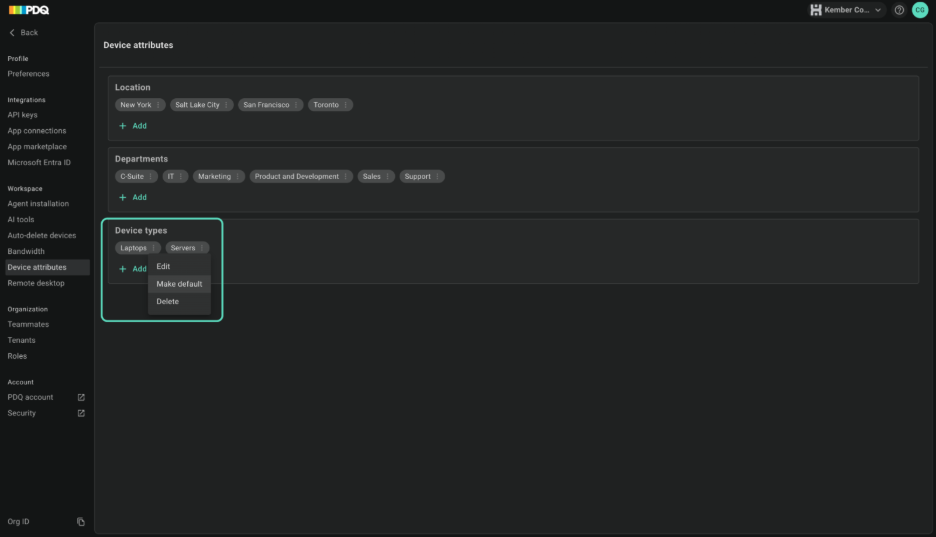Viewport: 936px width, 537px height.
Task: Open App marketplace page
Action: tap(37, 147)
